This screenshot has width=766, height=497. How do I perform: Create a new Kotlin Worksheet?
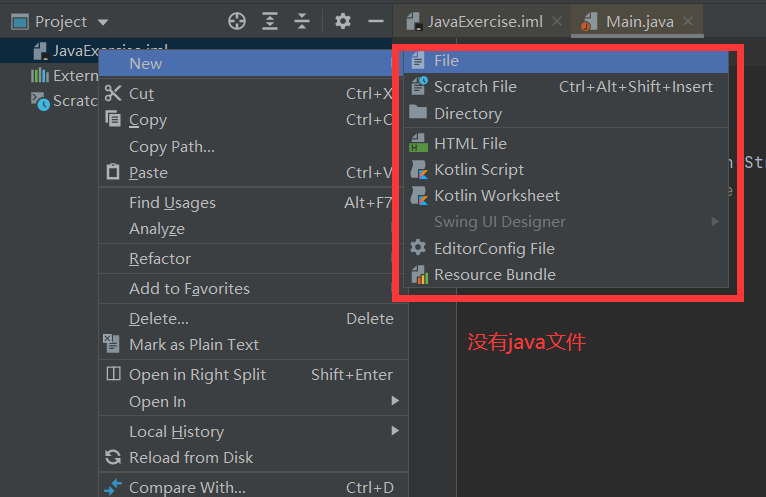click(x=566, y=195)
